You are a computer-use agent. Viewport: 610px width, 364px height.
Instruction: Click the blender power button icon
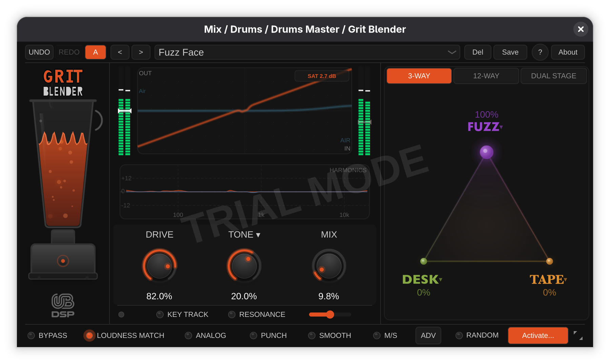pos(63,261)
